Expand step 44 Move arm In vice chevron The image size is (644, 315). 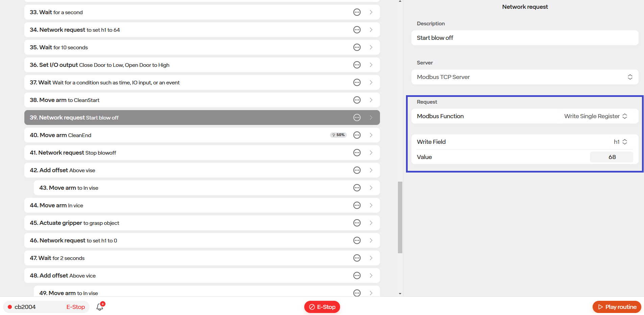371,205
